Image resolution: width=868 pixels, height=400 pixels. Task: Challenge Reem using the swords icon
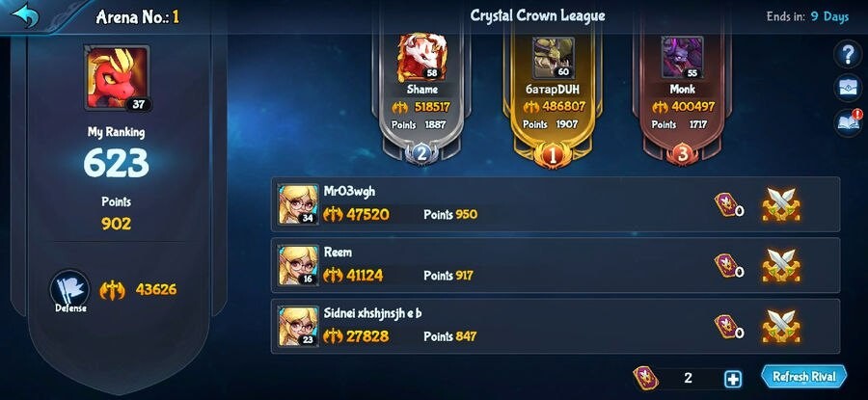[781, 266]
